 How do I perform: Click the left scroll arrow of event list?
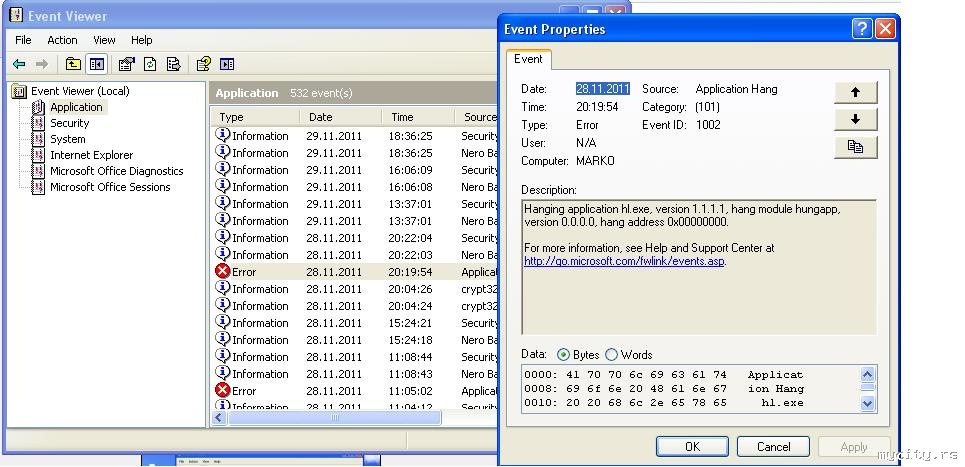[219, 418]
